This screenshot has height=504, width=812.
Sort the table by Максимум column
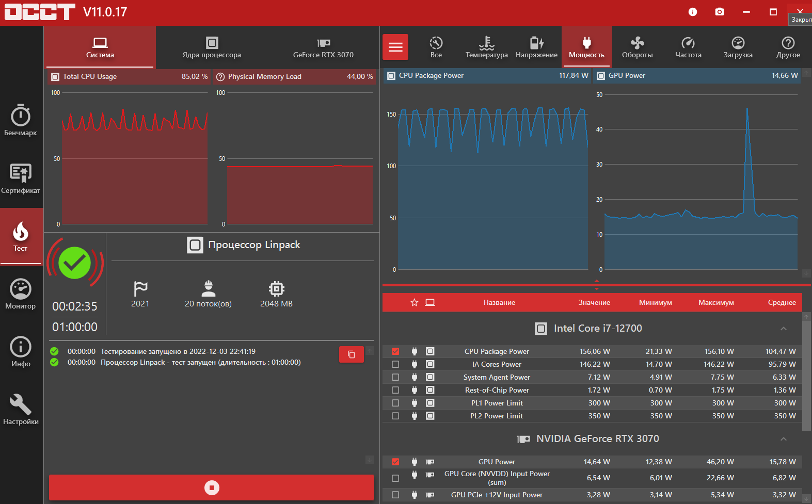716,303
